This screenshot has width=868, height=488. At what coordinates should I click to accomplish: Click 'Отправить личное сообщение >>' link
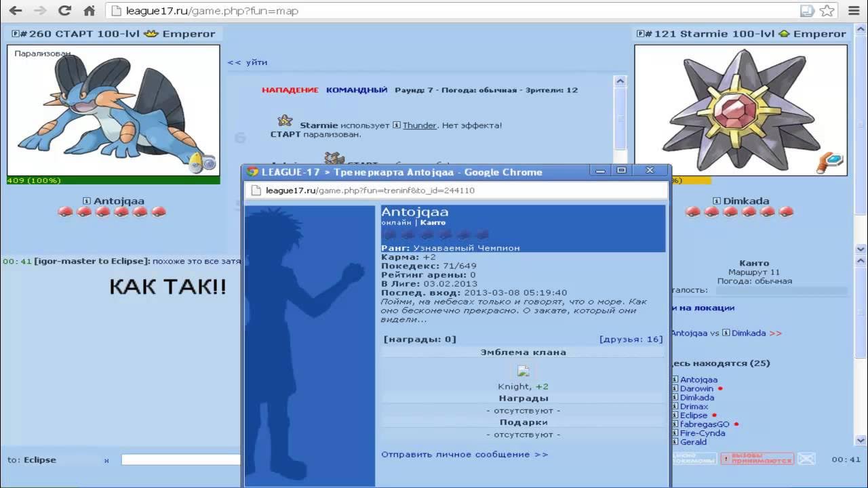coord(465,454)
